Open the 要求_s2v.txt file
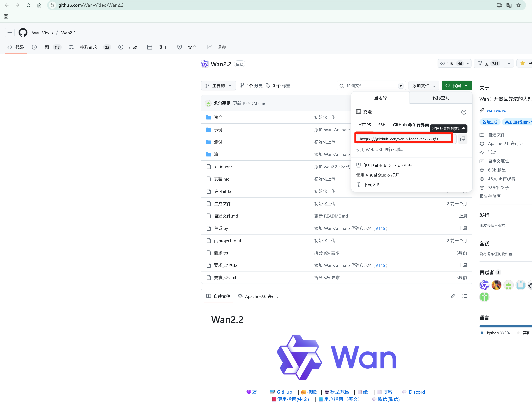532x406 pixels. 225,278
